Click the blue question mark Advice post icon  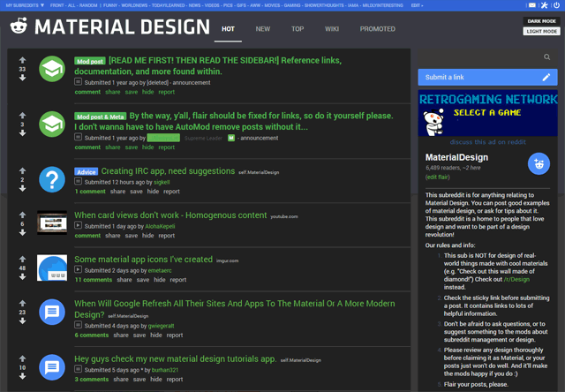click(52, 179)
